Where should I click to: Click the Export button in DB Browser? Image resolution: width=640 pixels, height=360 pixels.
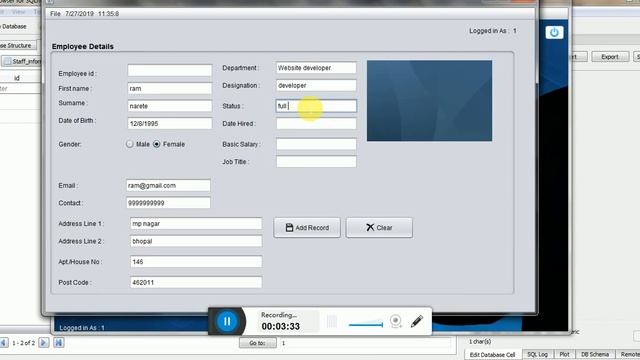click(610, 57)
